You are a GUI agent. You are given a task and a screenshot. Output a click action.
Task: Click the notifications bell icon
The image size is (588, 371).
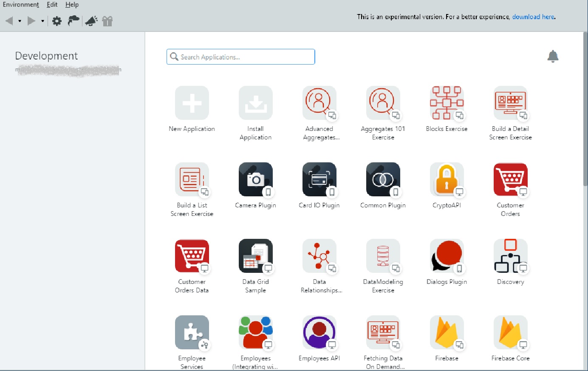pos(553,56)
